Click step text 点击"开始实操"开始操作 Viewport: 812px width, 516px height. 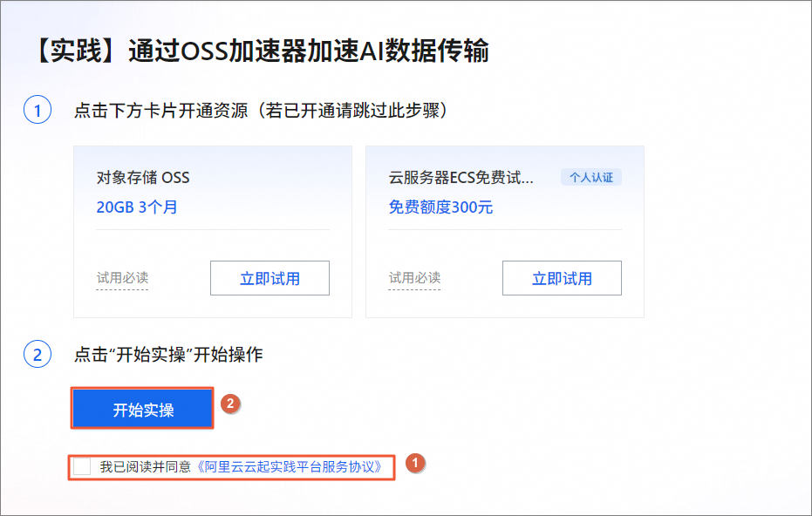(168, 355)
